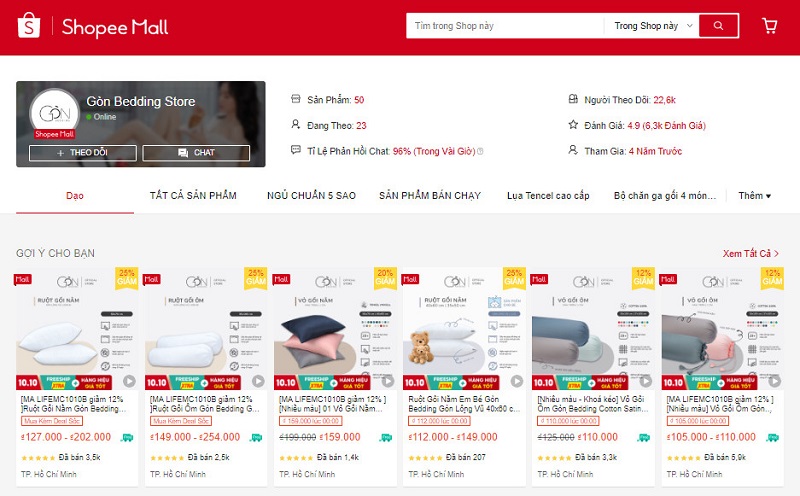The height and width of the screenshot is (496, 800).
Task: Expand the Thêm category menu
Action: point(755,195)
